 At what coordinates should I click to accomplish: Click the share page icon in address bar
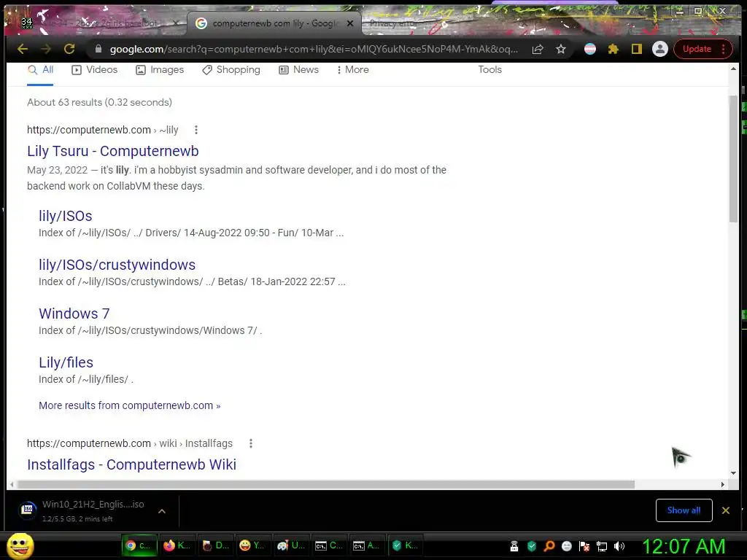pyautogui.click(x=538, y=49)
